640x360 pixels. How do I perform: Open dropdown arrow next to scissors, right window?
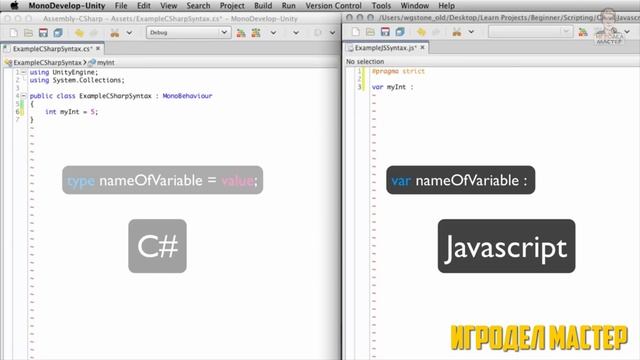471,32
